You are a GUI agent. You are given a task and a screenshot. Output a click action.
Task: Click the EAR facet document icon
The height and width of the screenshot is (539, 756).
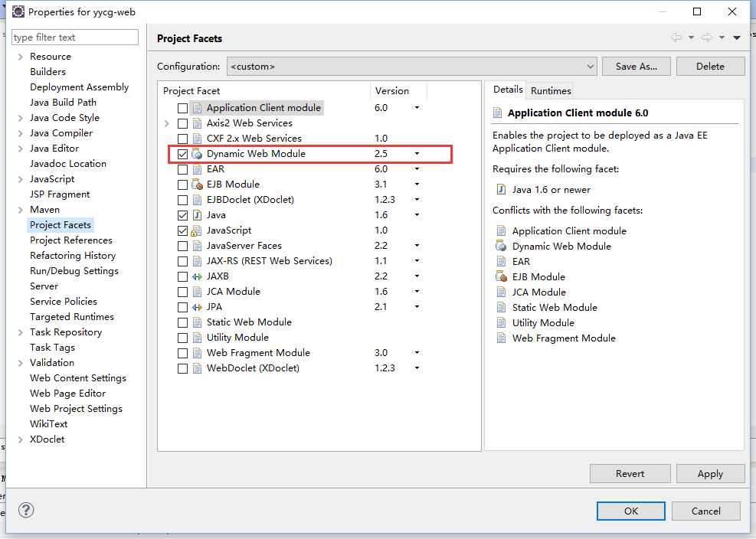[197, 169]
